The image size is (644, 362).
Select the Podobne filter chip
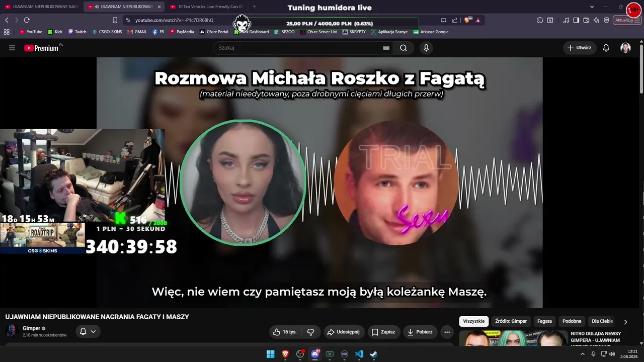(x=572, y=321)
